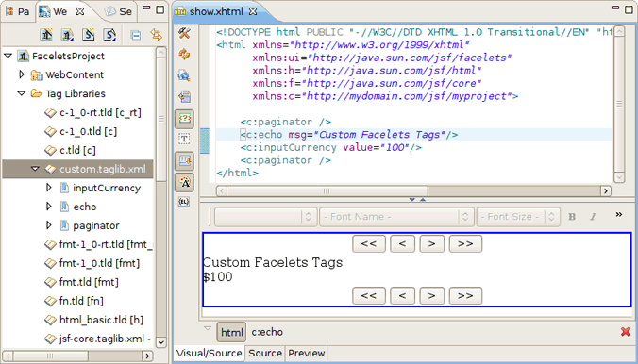Select c-1_0.tld [c] library

pos(81,131)
